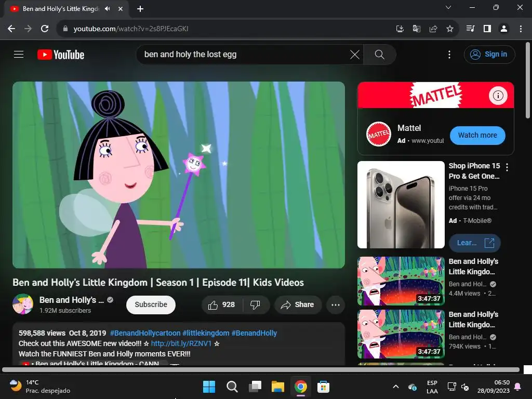Reload the page in Chrome
The image size is (532, 399).
(x=45, y=29)
